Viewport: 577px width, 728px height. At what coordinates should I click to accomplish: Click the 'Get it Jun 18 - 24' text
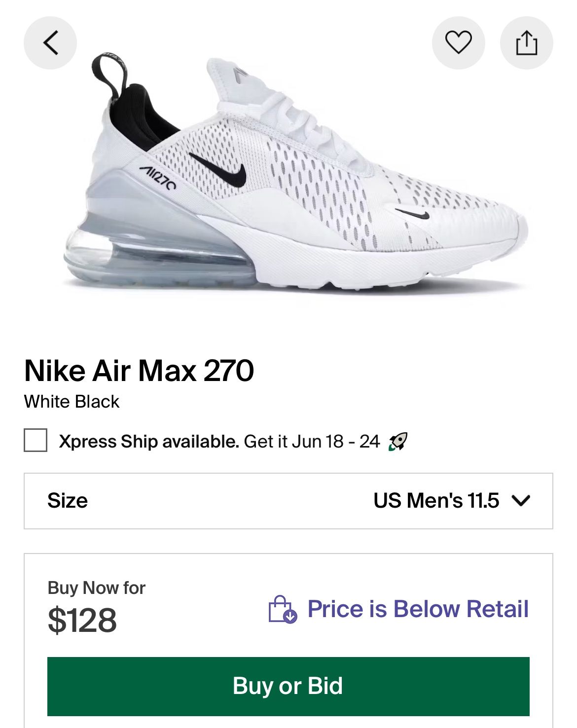[x=312, y=441]
